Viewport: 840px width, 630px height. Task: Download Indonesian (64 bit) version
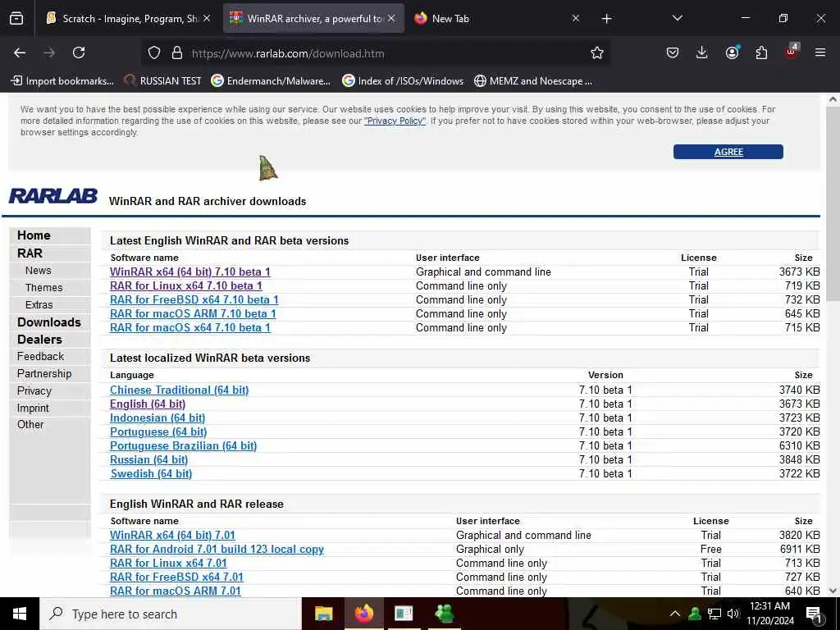157,418
